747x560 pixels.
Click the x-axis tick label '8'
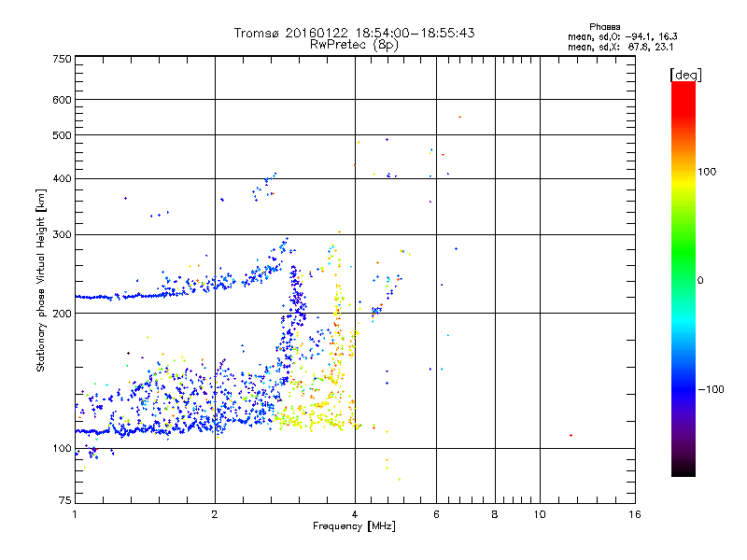tap(495, 514)
